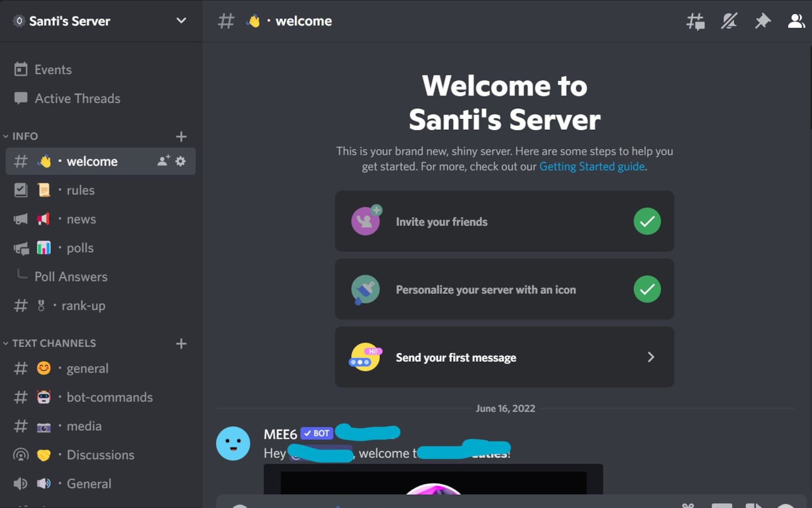This screenshot has width=812, height=508.
Task: Open Poll Answers thread
Action: tap(71, 276)
